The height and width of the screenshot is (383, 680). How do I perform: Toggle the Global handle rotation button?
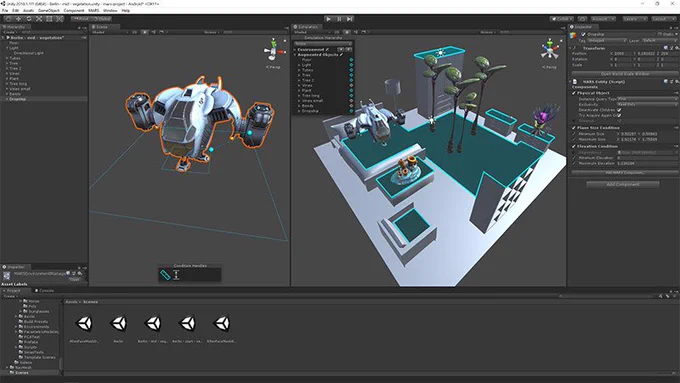pos(102,19)
